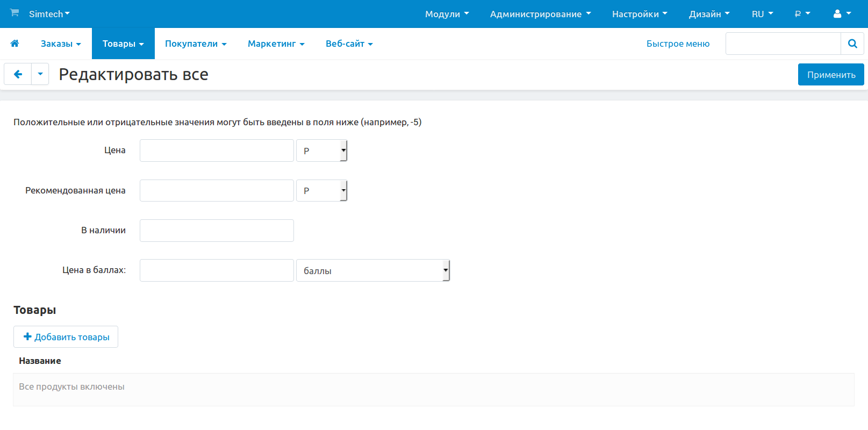
Task: Open the Администрирование menu
Action: coord(540,14)
